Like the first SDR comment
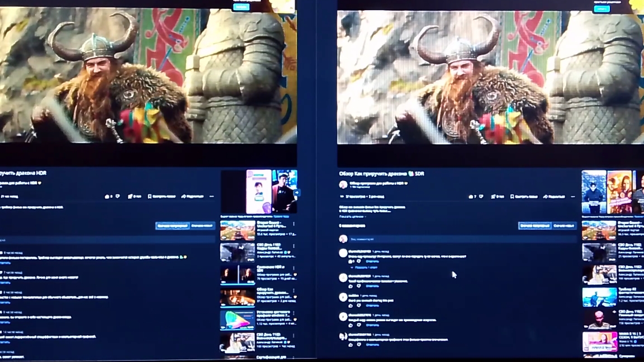Image resolution: width=644 pixels, height=362 pixels. [x=351, y=261]
